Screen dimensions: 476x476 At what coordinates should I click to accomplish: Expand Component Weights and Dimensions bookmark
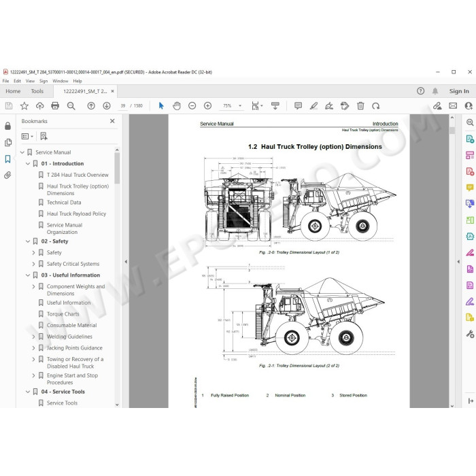(x=33, y=286)
